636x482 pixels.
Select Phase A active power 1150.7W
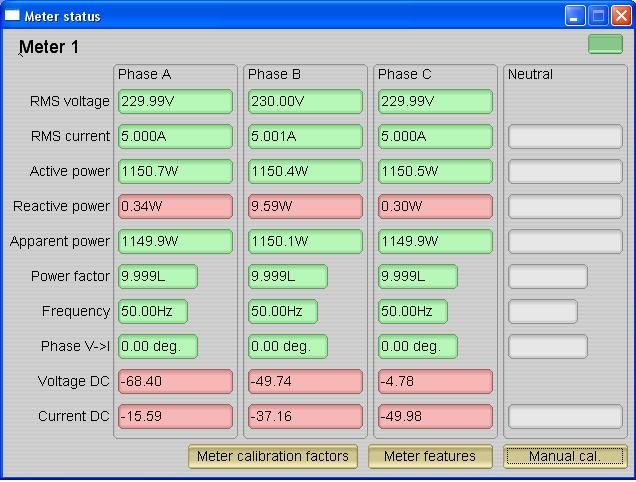[175, 171]
